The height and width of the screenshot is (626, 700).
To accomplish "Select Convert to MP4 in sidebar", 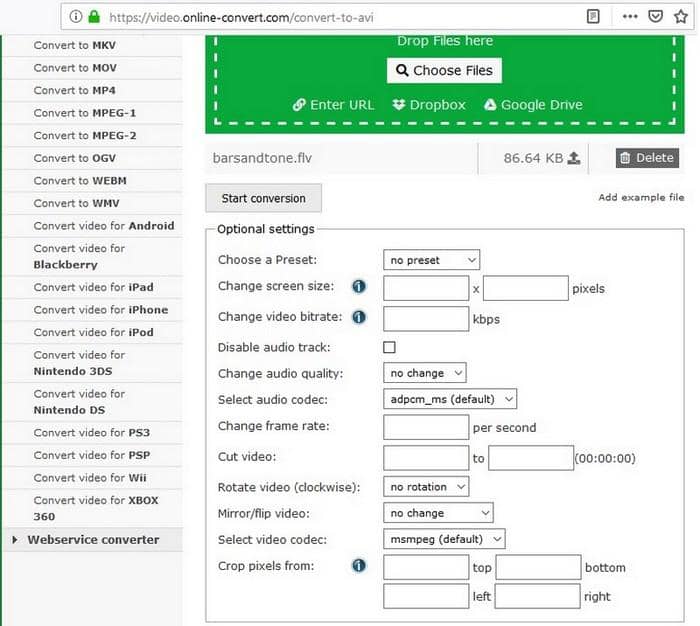I will pos(75,91).
